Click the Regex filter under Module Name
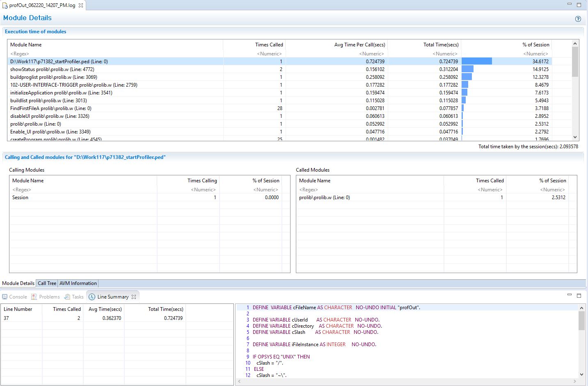The image size is (588, 386). (20, 53)
